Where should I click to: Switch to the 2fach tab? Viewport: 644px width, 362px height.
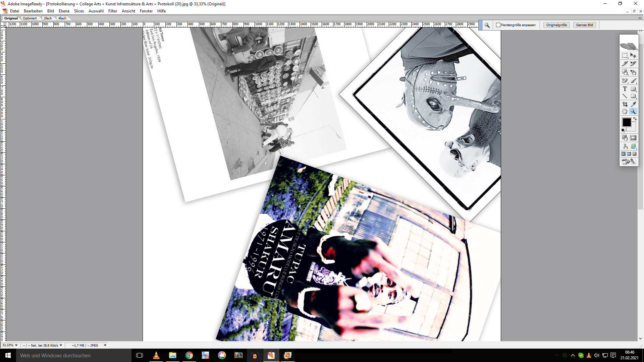(x=48, y=18)
